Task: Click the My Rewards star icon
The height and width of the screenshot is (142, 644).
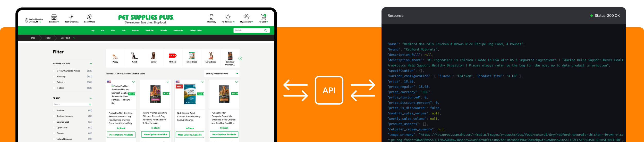Action: (x=228, y=17)
